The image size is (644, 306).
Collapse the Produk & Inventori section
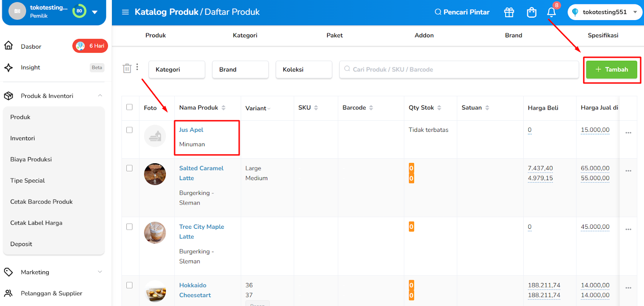(x=100, y=96)
